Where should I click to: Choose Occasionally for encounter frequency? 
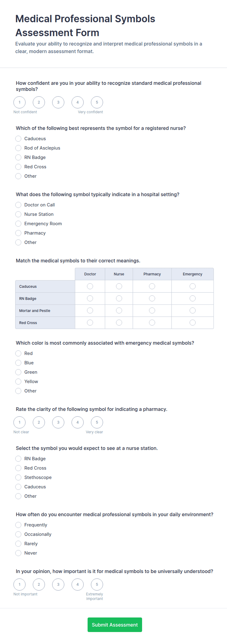pyautogui.click(x=18, y=534)
